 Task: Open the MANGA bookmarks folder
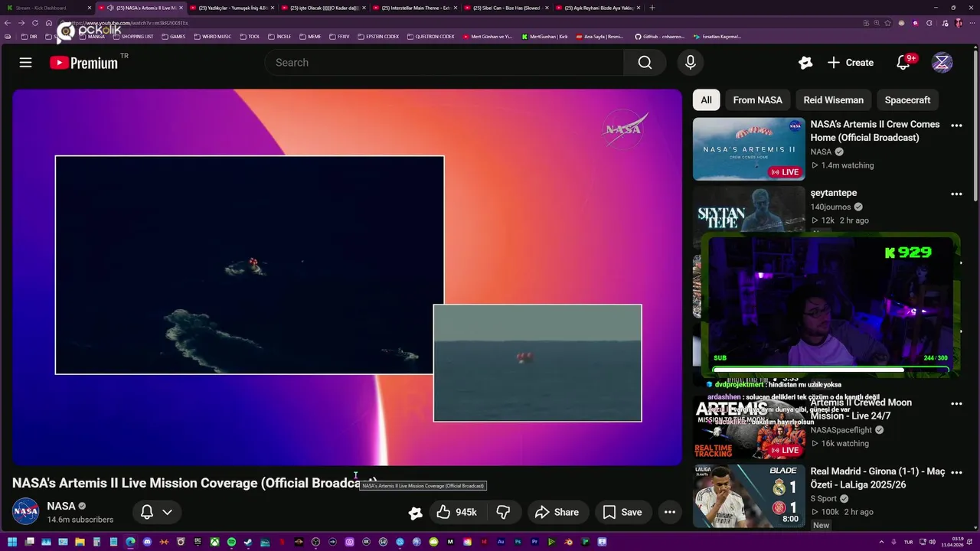tap(91, 37)
